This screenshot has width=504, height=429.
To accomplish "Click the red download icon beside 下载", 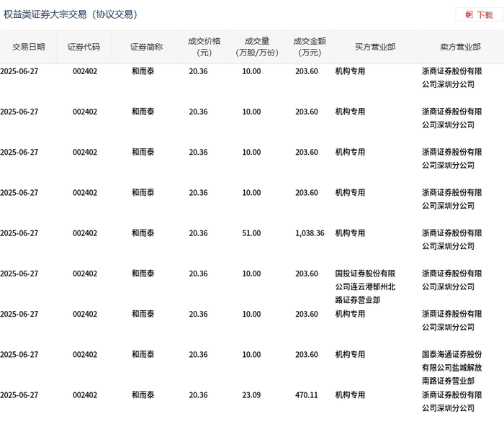I will [x=469, y=15].
